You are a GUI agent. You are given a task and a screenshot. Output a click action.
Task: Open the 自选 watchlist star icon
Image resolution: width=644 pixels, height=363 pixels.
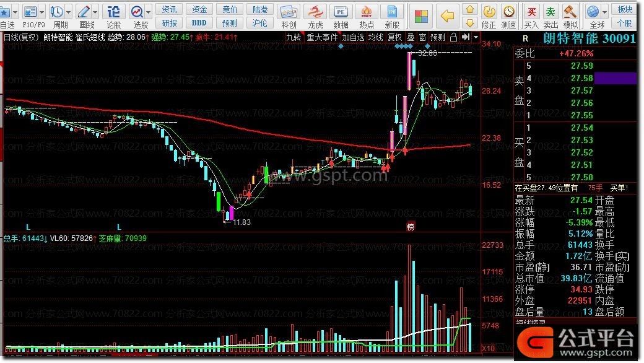coord(6,12)
